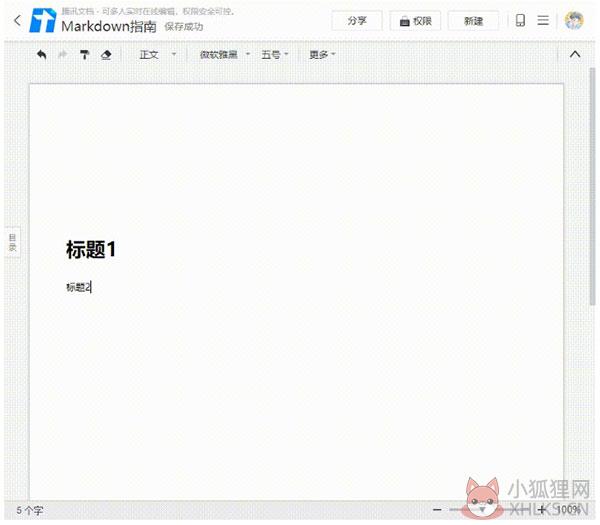
Task: Open the 目录 side tab
Action: click(x=12, y=243)
